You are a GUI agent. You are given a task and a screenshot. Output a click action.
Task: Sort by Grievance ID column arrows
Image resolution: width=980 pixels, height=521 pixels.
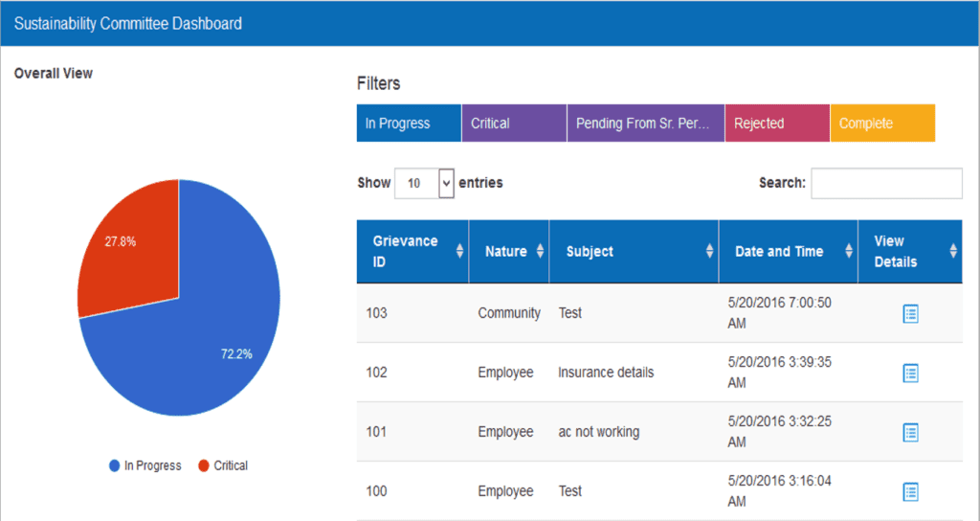point(459,251)
